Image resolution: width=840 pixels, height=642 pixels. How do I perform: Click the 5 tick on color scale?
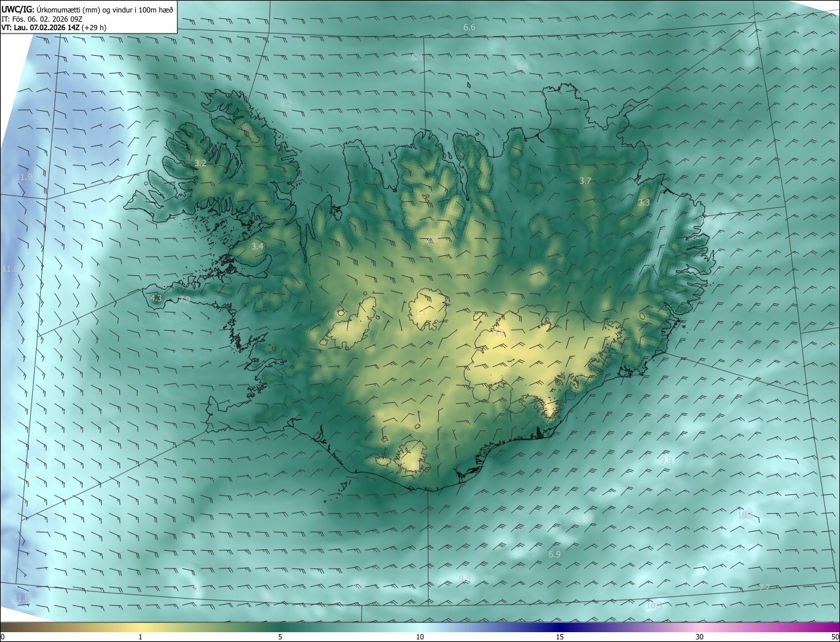280,637
